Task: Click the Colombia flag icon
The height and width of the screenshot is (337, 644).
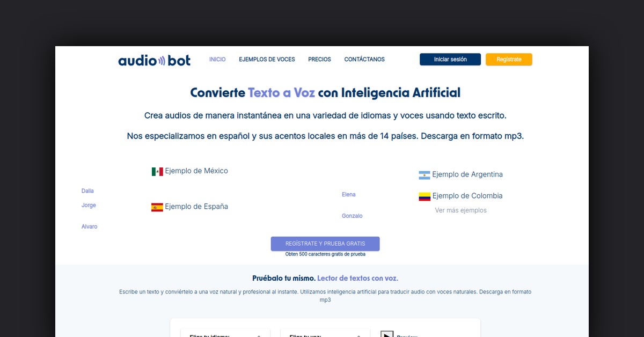Action: [x=424, y=196]
